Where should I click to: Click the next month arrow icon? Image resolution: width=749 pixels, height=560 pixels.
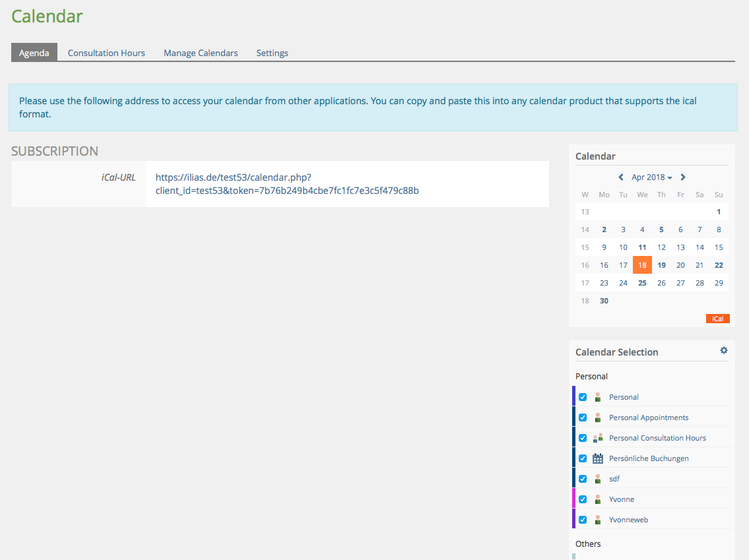click(x=683, y=177)
